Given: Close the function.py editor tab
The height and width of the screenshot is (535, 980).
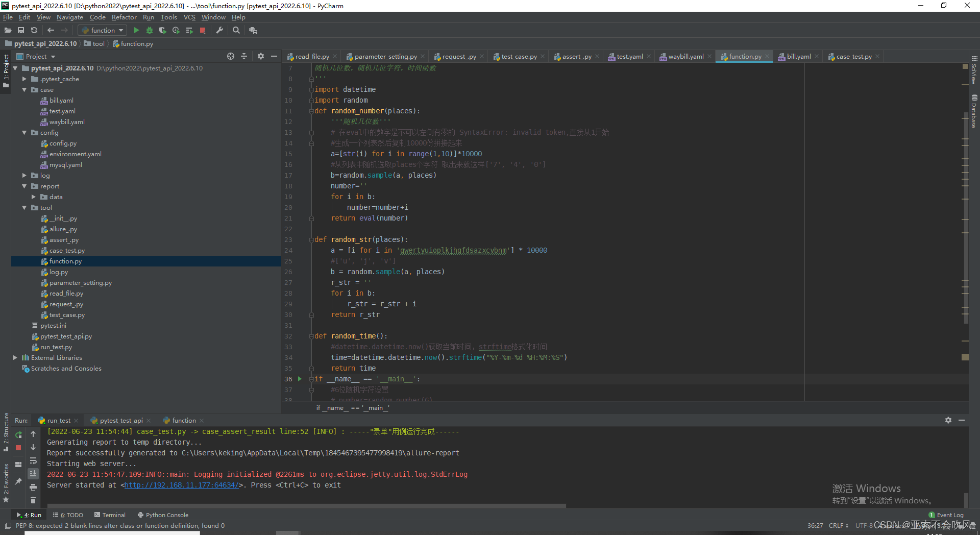Looking at the screenshot, I should tap(767, 57).
